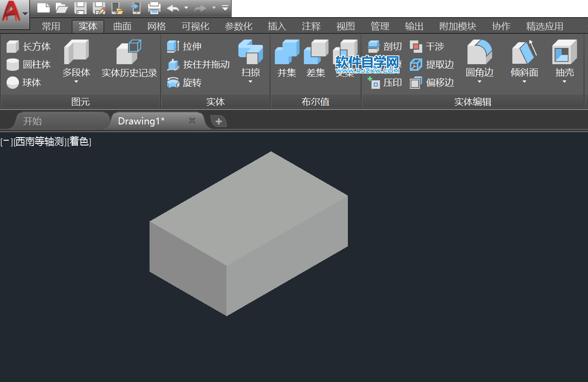The image size is (588, 382).
Task: Switch to the 网格 ribbon tab
Action: (x=157, y=26)
